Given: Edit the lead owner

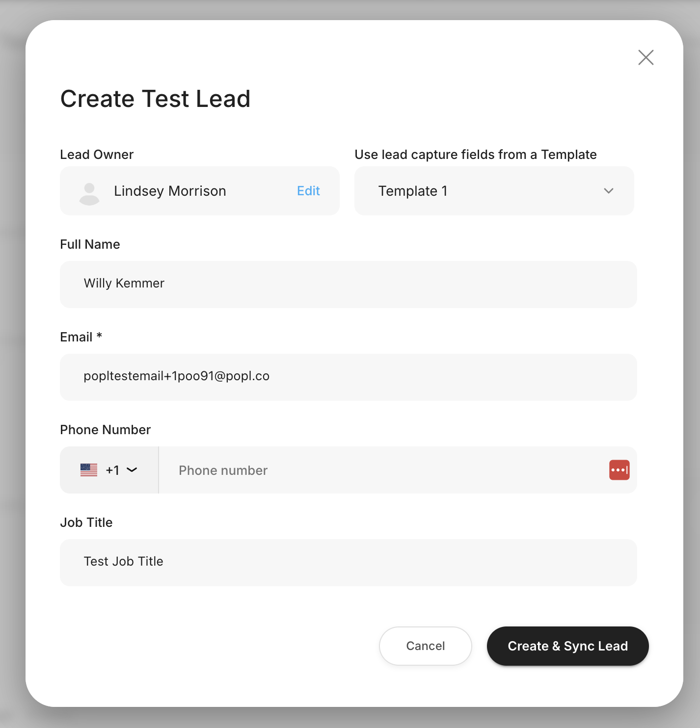Looking at the screenshot, I should [308, 191].
